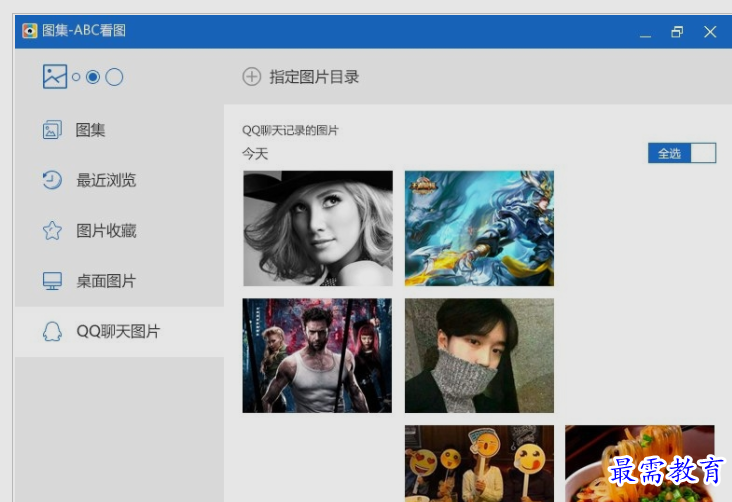Close the ABC看图 window
This screenshot has width=732, height=502.
[x=710, y=32]
